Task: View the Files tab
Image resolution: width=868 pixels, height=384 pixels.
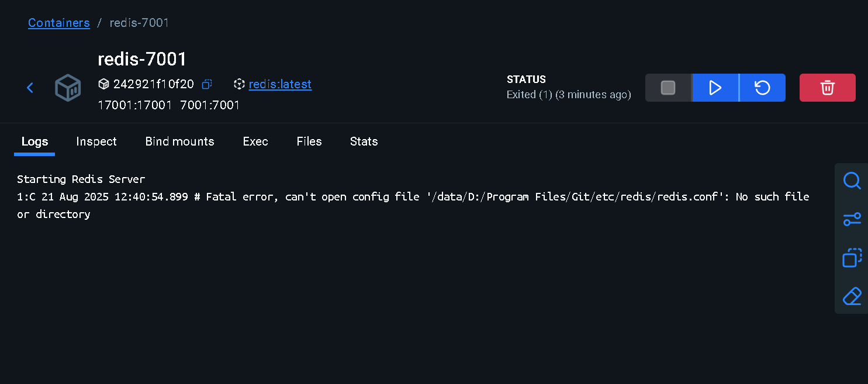Action: [309, 141]
